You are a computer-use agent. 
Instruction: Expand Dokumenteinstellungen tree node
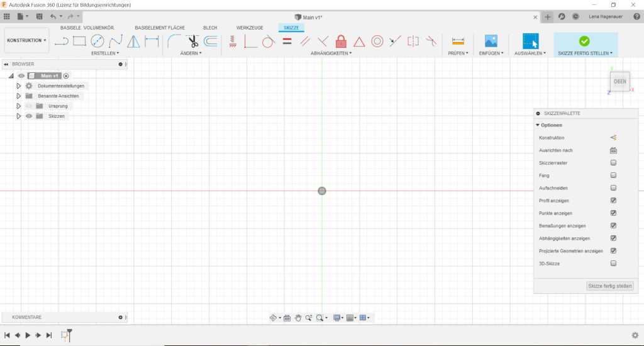[18, 86]
